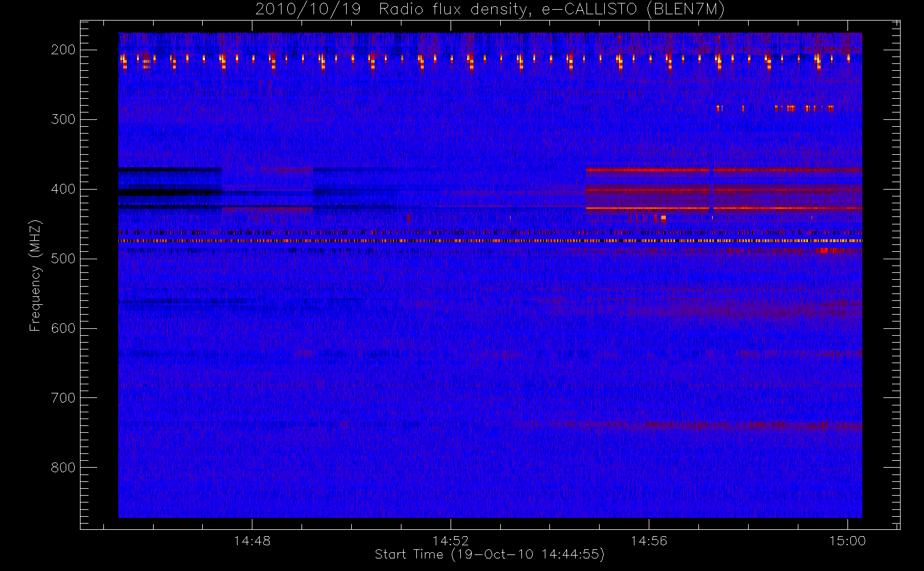Click the 800 frequency tick label
Image resolution: width=924 pixels, height=571 pixels.
pos(63,468)
